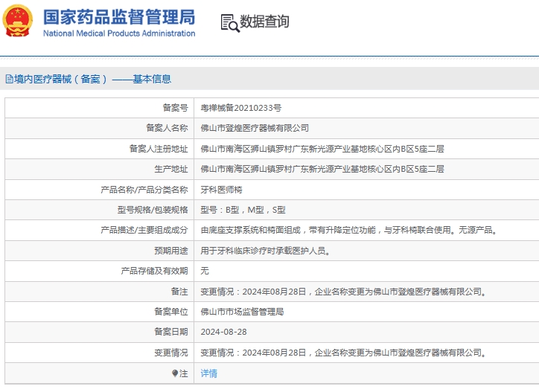539x392 pixels.
Task: Click the document icon beside 境内医疗器械
Action: [9, 79]
